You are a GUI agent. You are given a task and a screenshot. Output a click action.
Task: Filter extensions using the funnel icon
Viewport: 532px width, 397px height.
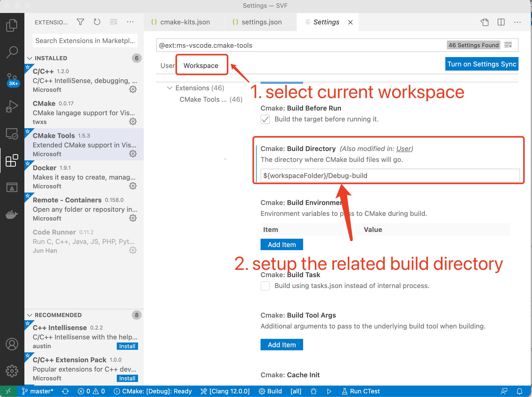(80, 22)
